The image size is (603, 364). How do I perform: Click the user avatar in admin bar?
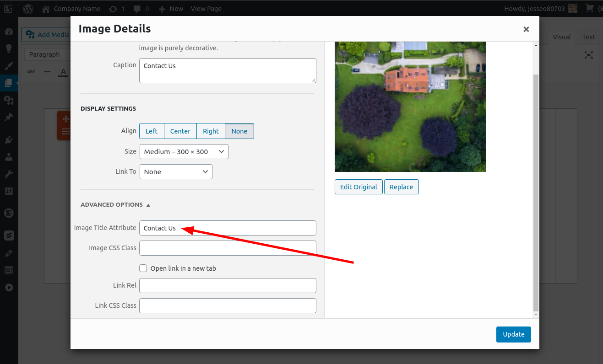(x=573, y=8)
